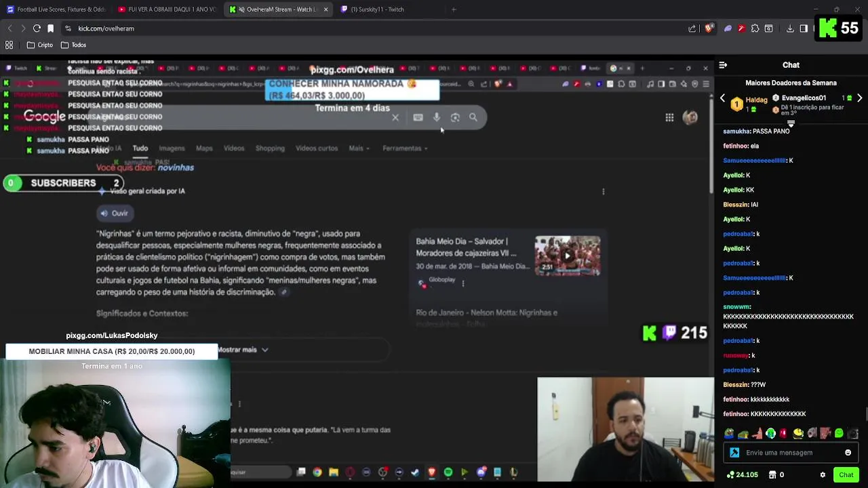Collapse chat using the top-left chat icon
Viewport: 868px width, 488px height.
tap(723, 65)
